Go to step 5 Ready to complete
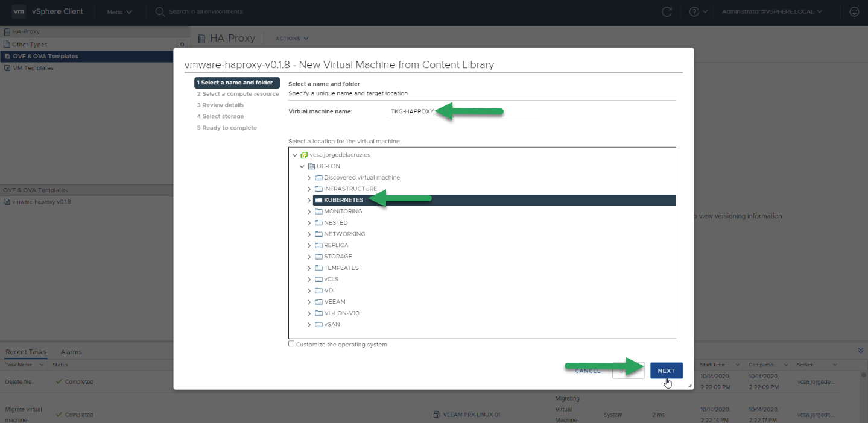The image size is (868, 423). pyautogui.click(x=227, y=128)
